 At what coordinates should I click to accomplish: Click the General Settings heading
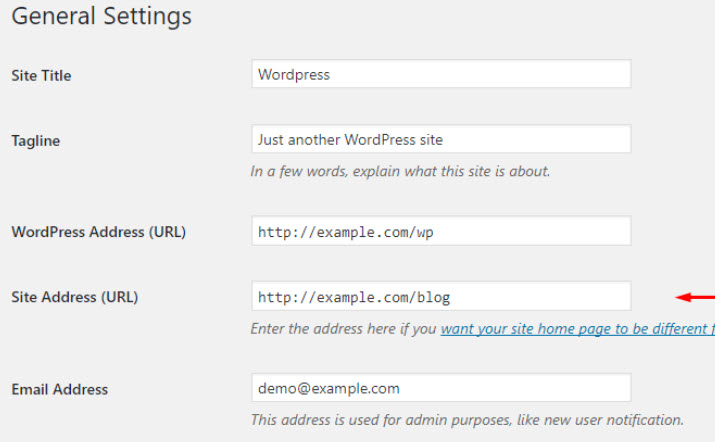(x=101, y=16)
